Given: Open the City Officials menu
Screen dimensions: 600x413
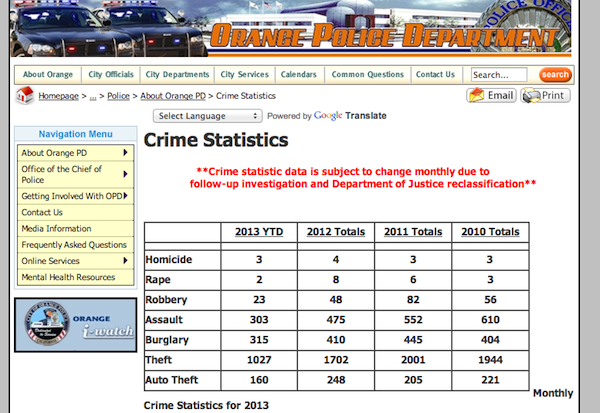Looking at the screenshot, I should pos(111,75).
